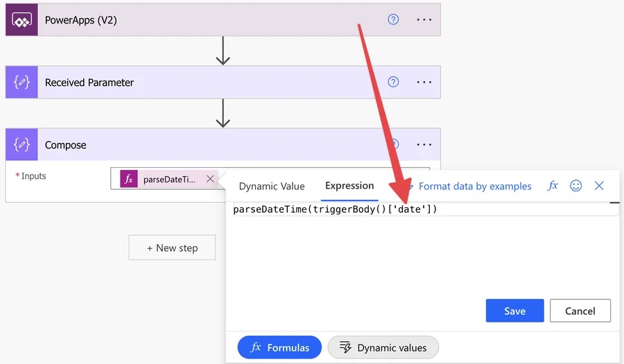Click the fx icon in the expression header
This screenshot has width=624, height=364.
[x=553, y=186]
